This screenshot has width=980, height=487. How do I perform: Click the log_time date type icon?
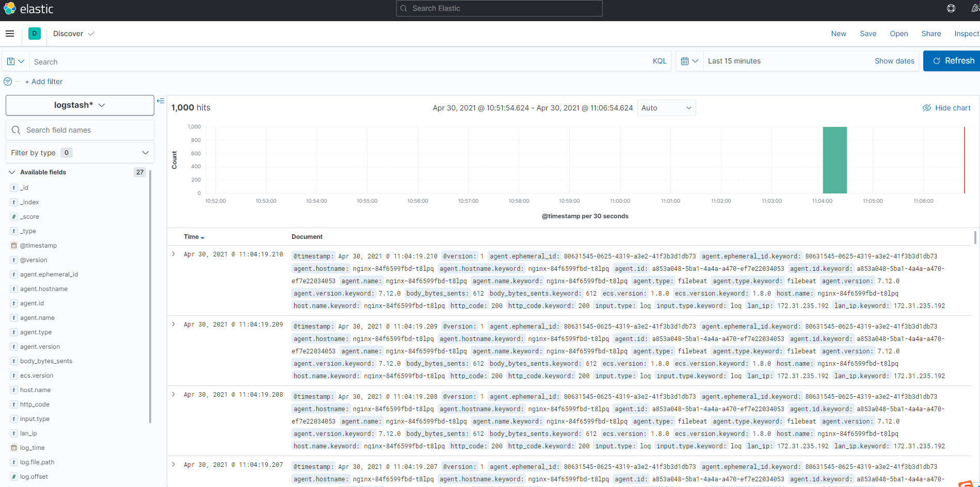(x=14, y=448)
